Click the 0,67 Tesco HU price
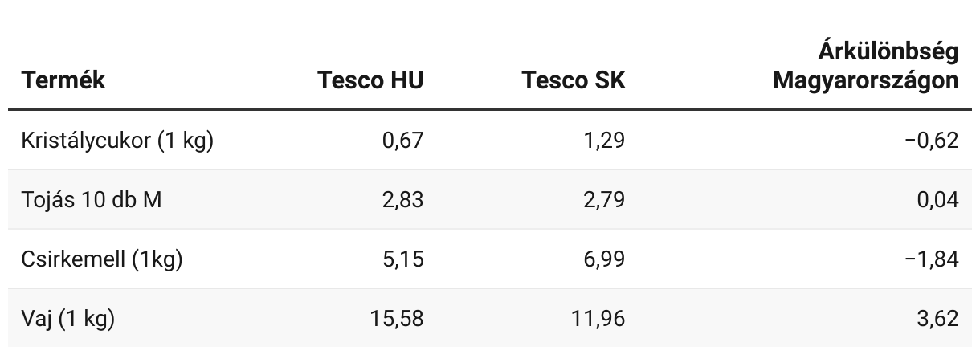 [x=402, y=140]
